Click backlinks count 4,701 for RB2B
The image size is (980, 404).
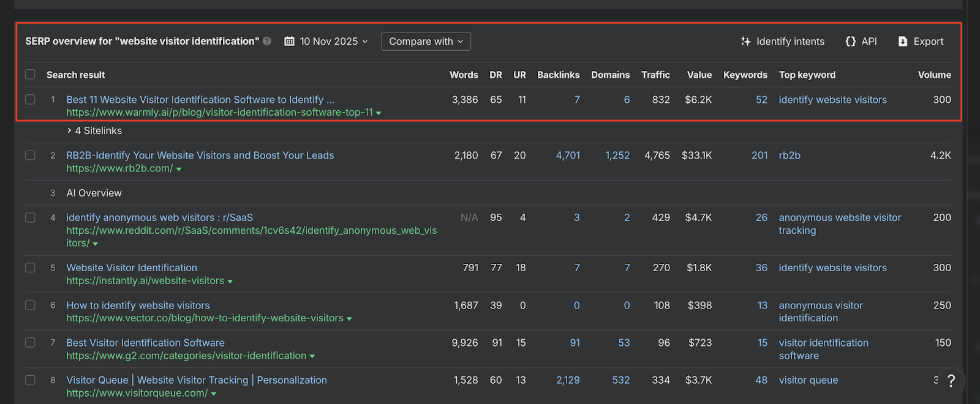click(568, 155)
